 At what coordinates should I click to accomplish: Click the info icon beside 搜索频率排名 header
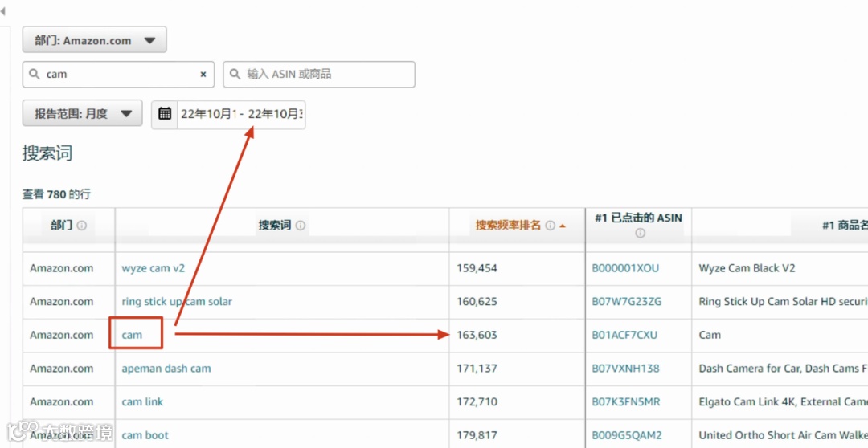click(551, 226)
